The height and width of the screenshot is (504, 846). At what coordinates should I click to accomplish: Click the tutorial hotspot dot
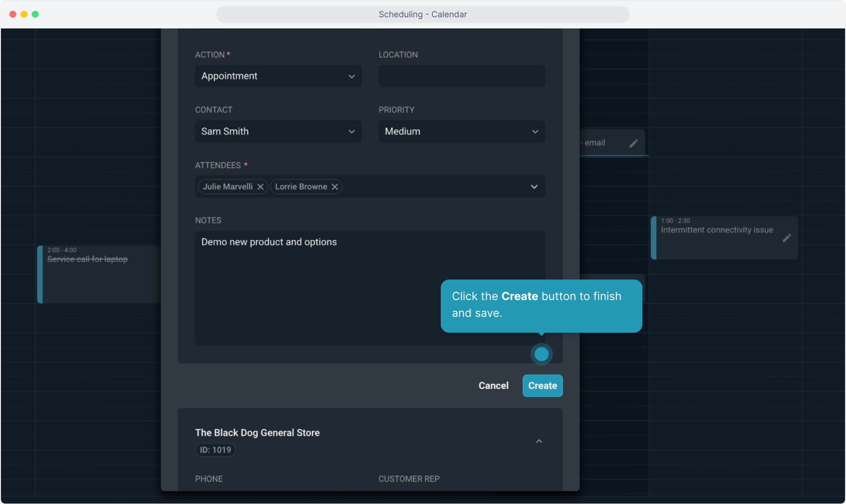541,354
